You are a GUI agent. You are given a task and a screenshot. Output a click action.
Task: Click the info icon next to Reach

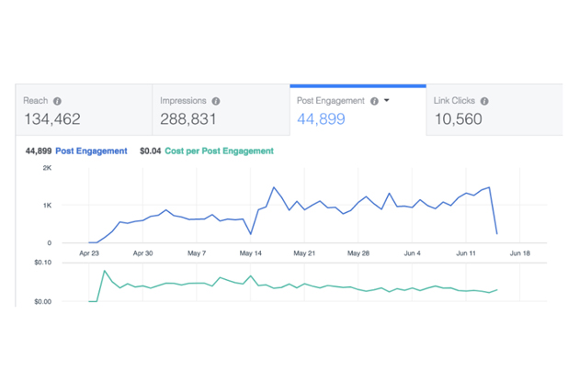57,101
